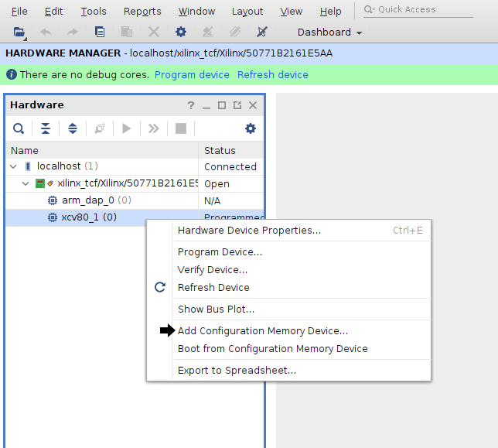Click the main toolbar settings gear icon

181,32
